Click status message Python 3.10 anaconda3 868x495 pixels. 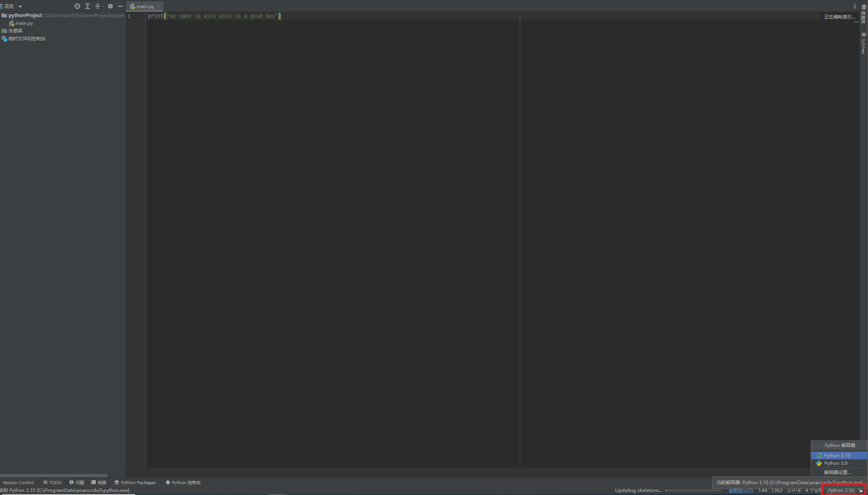[x=65, y=490]
